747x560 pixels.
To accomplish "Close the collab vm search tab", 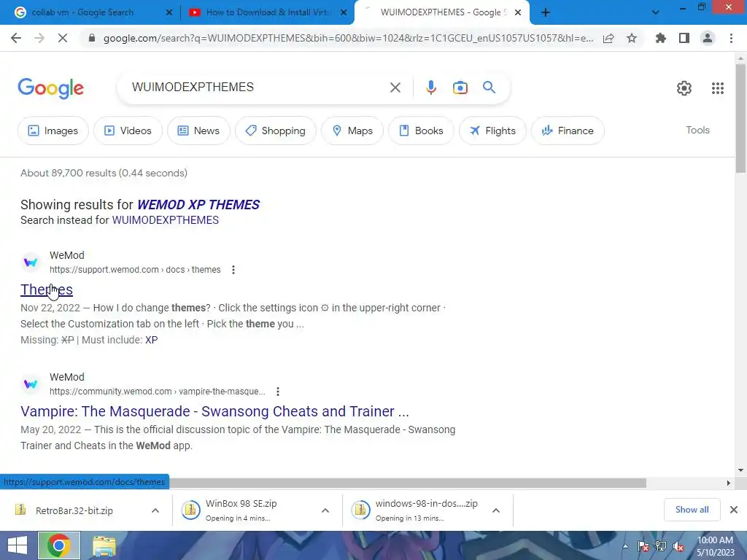I will coord(169,12).
